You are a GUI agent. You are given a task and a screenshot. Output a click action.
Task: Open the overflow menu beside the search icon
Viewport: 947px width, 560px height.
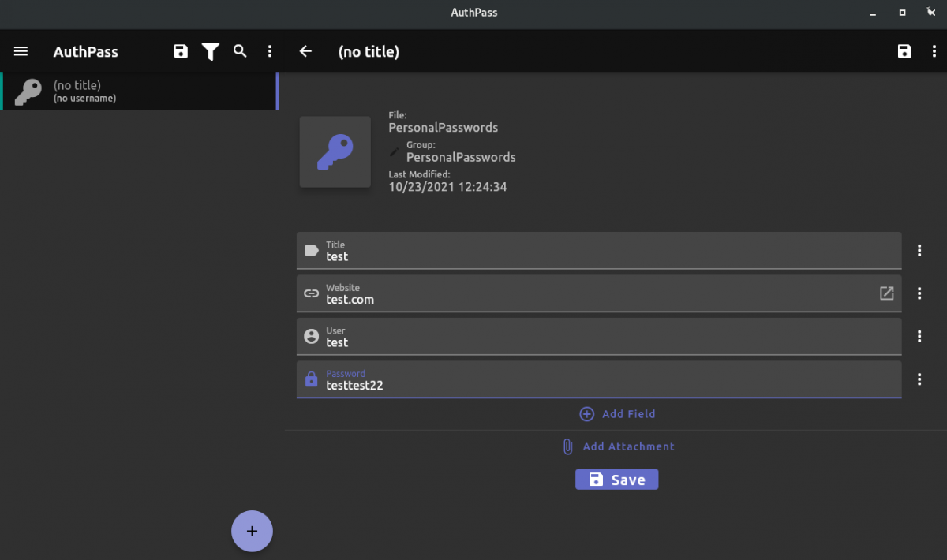tap(270, 50)
